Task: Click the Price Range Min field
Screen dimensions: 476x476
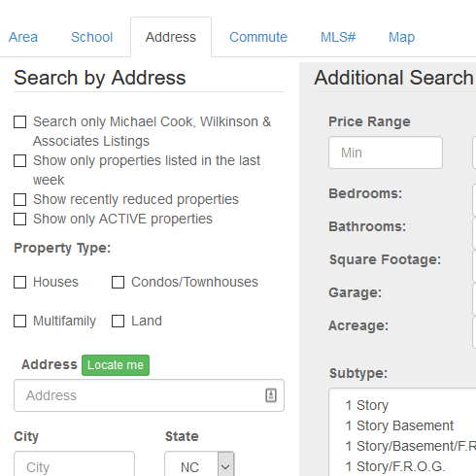Action: 386,153
